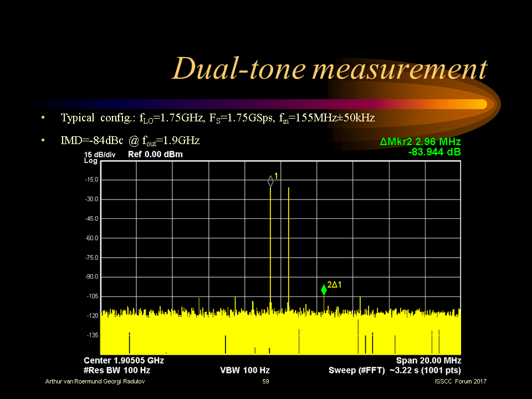Image resolution: width=532 pixels, height=399 pixels.
Task: Click the 15 dB/div scale label
Action: point(100,154)
